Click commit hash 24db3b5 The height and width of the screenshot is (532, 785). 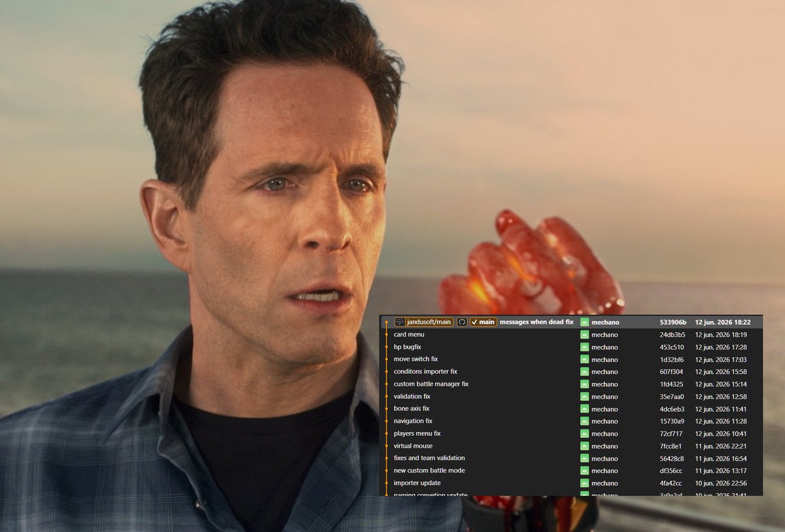click(672, 335)
